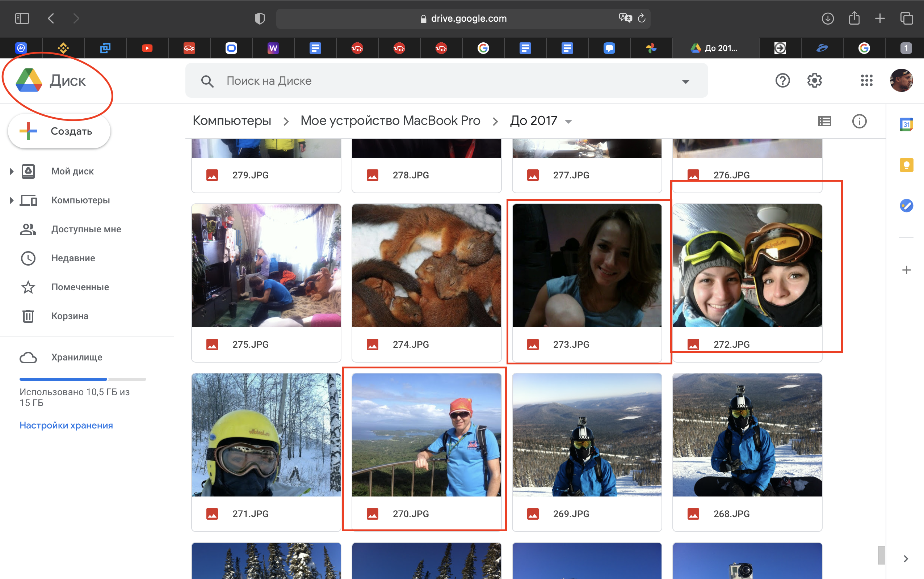
Task: Select 268.JPG thumbnail
Action: (747, 435)
